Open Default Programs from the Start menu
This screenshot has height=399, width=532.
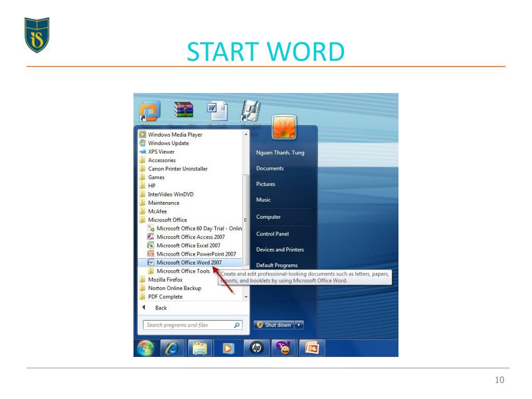coord(277,265)
